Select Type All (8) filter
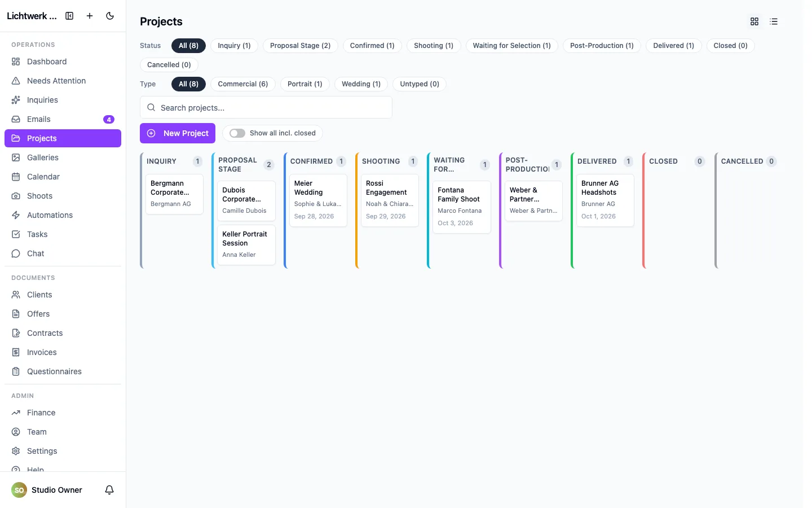 [x=188, y=84]
